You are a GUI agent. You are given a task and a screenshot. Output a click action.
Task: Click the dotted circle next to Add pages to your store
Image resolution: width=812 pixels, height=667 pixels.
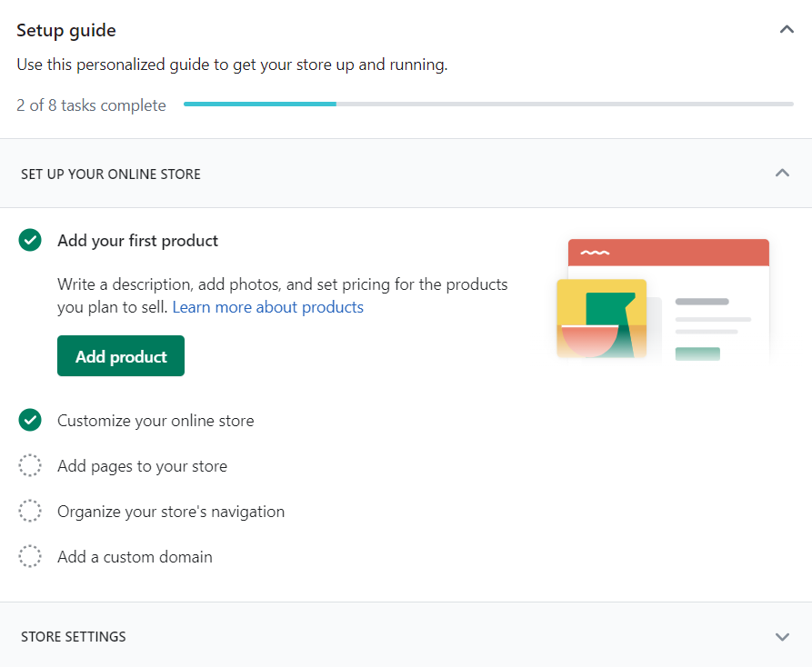pyautogui.click(x=30, y=465)
